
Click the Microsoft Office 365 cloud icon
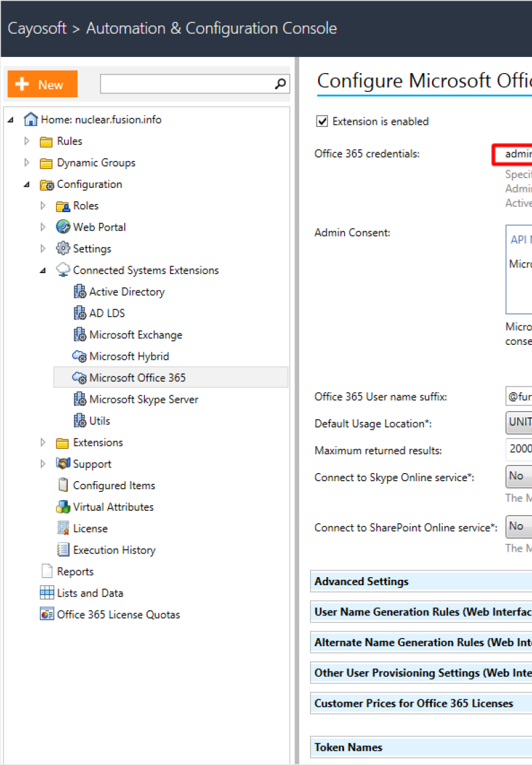coord(79,378)
